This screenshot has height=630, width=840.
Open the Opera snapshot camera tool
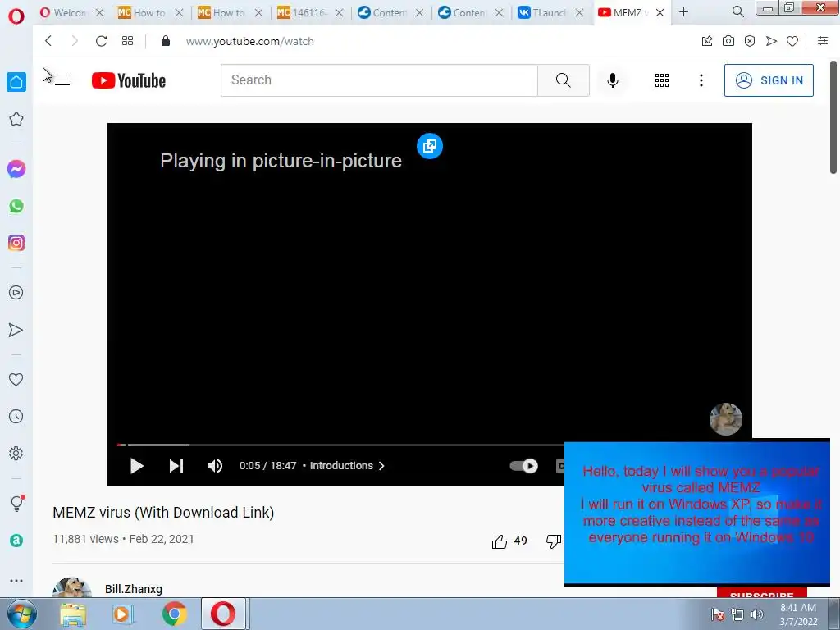click(728, 41)
